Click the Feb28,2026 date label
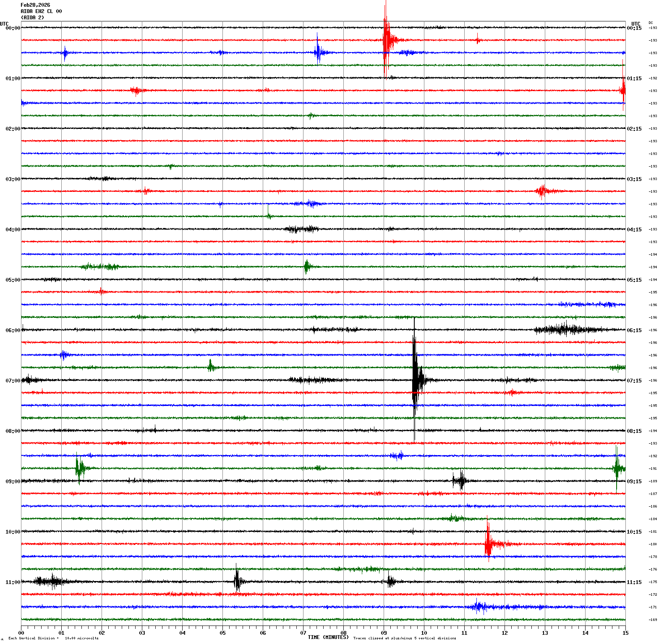 coord(35,5)
